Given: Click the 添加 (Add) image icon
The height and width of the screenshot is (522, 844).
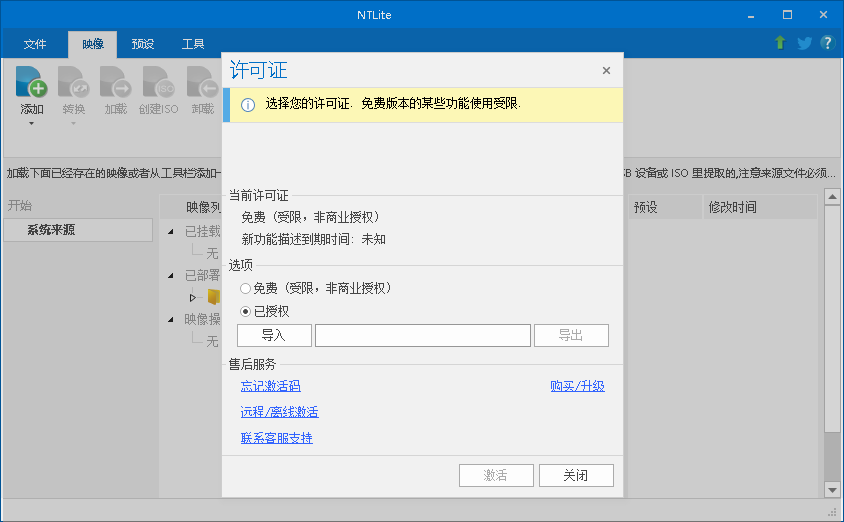Looking at the screenshot, I should 31,82.
